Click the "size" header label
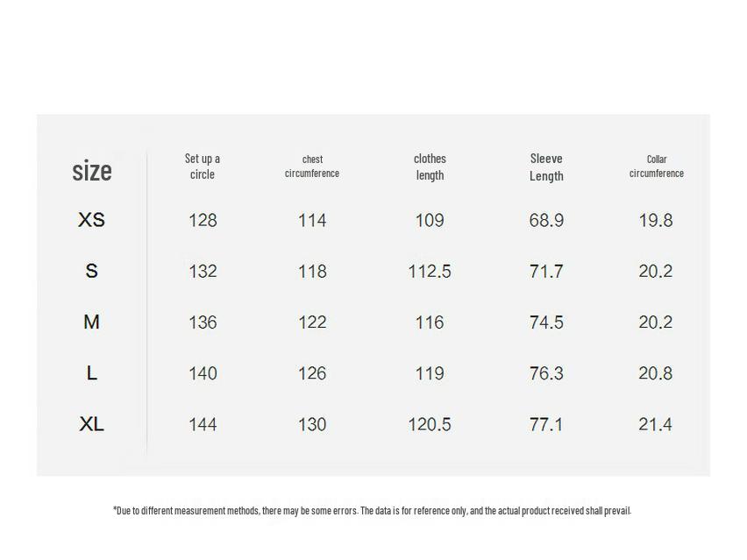This screenshot has height=560, width=747. (92, 170)
